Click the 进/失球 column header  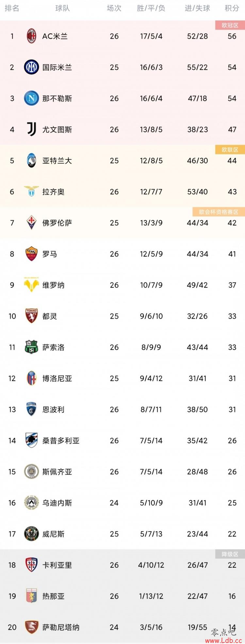click(x=197, y=8)
